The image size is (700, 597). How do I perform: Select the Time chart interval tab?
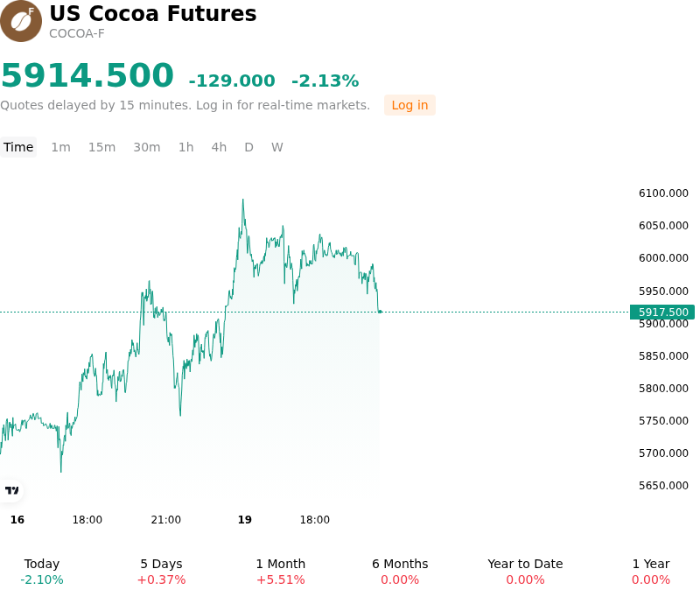[18, 147]
